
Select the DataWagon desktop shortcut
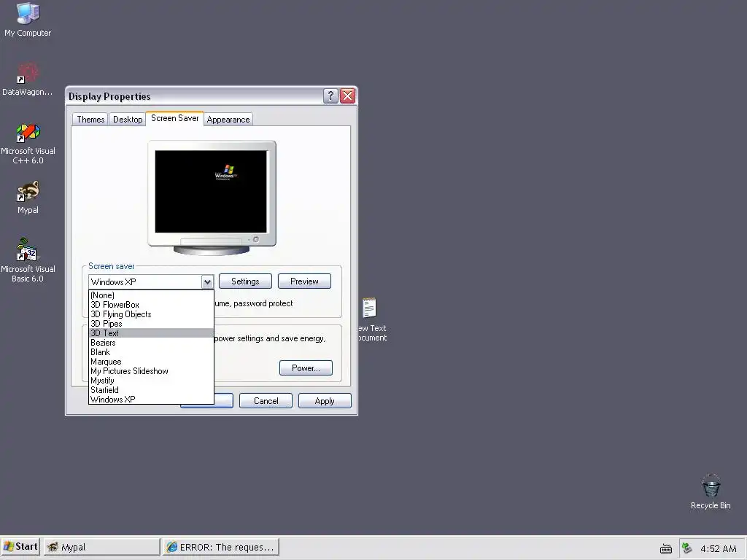[28, 79]
